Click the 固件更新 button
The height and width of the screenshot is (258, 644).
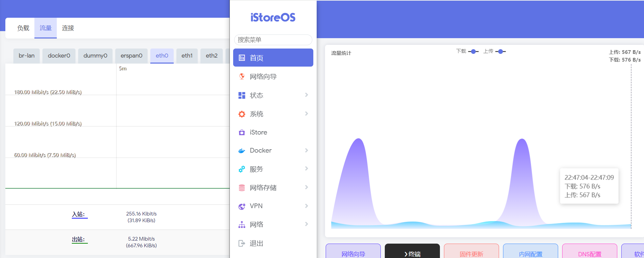471,252
